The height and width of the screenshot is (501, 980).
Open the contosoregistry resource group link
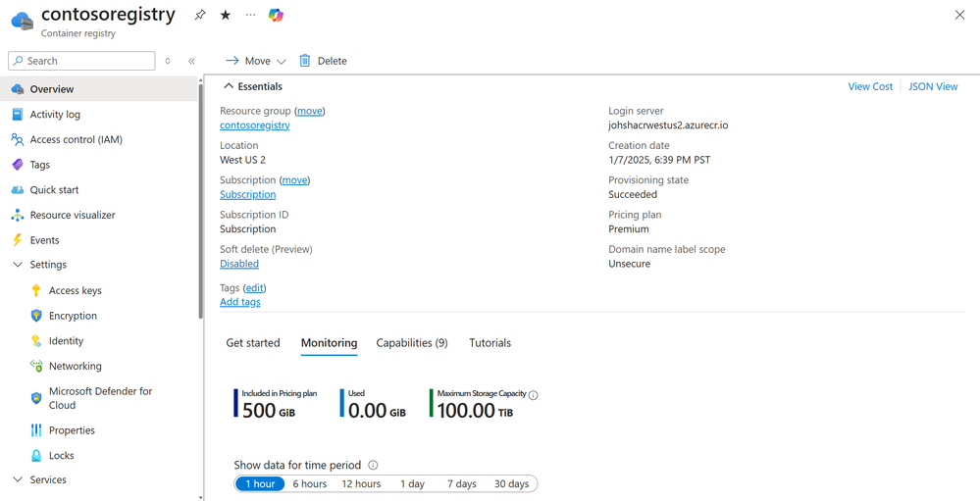tap(255, 125)
